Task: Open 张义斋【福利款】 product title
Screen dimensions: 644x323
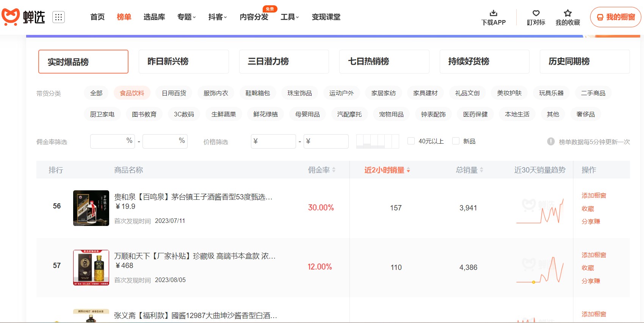Action: 196,315
